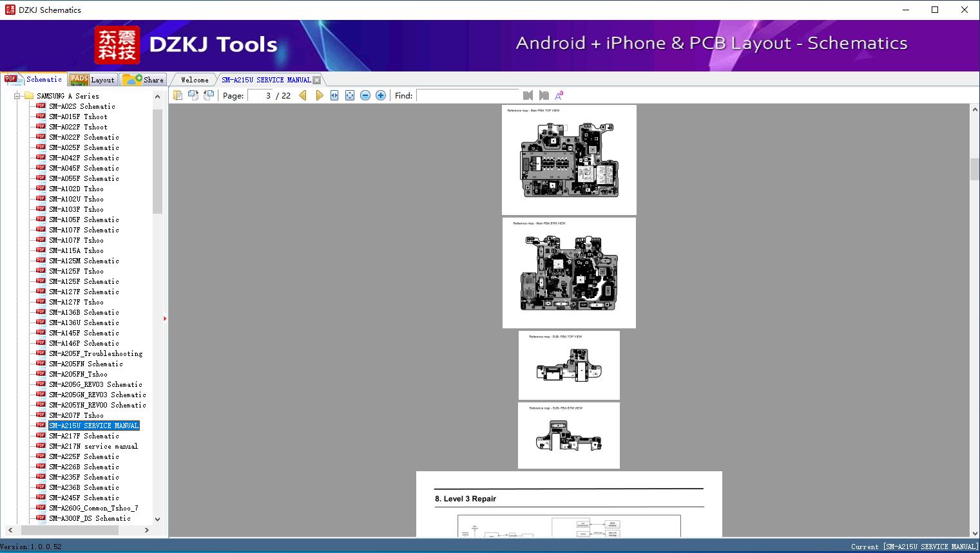Open SM-A102U Tshoo file
Screen dimensions: 980x553
[x=76, y=199]
